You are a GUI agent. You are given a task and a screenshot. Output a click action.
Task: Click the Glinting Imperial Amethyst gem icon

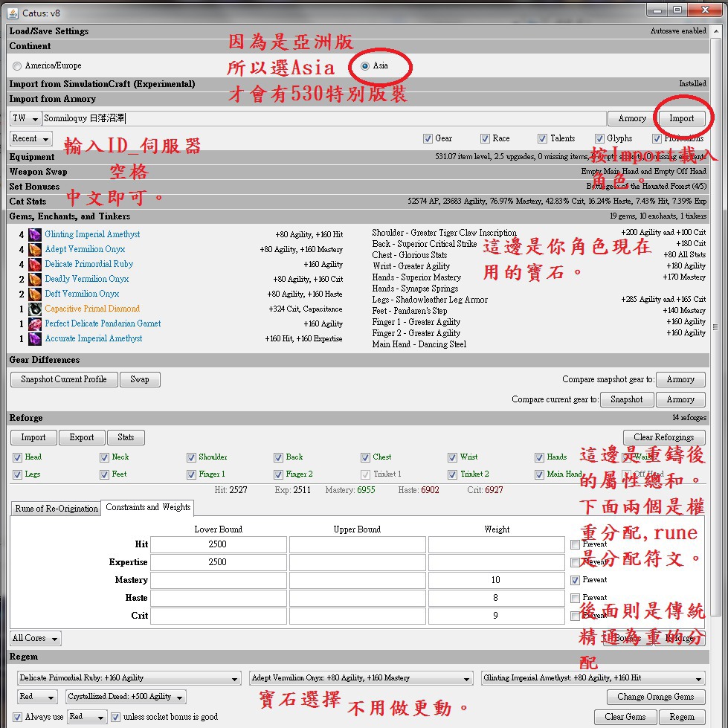35,235
